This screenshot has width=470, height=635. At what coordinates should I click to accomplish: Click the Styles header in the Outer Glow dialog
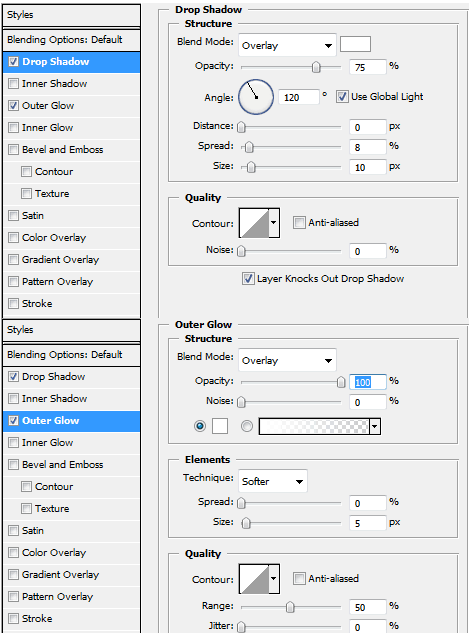point(72,330)
